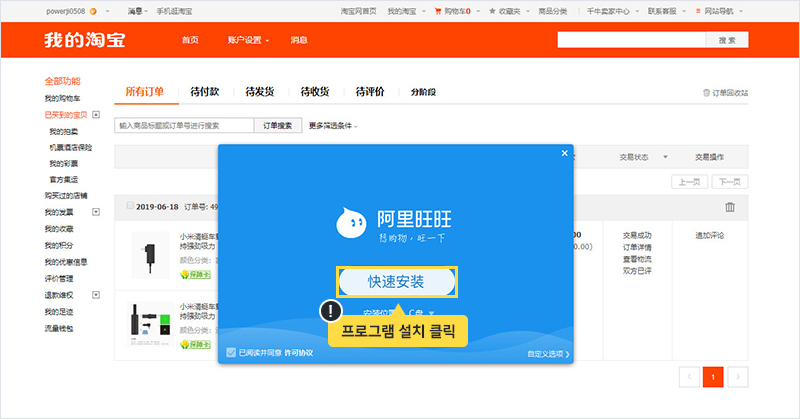Switch to the 待评价 tab

370,92
